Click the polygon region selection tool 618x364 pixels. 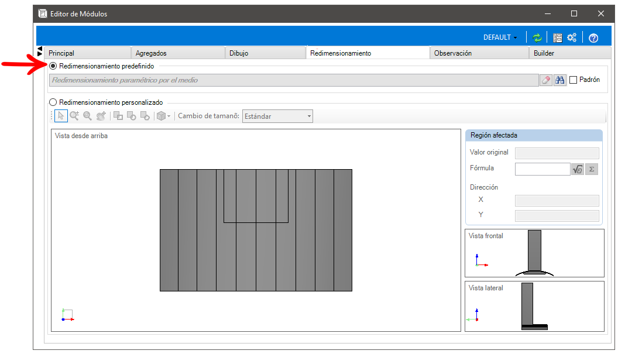coord(145,116)
